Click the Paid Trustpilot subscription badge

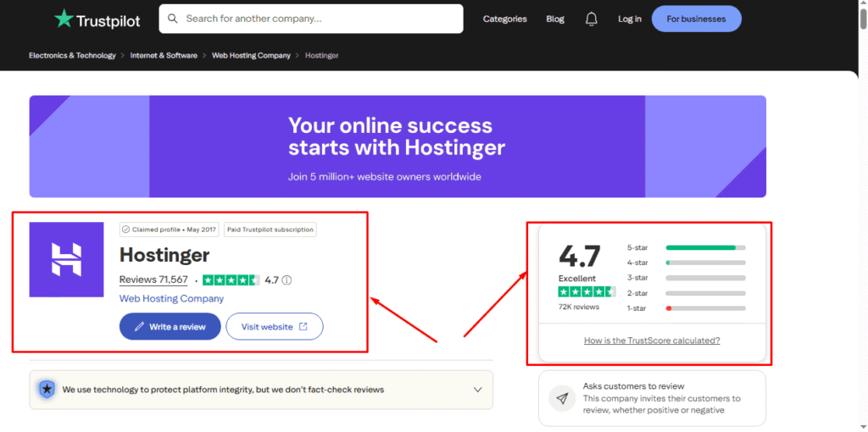click(270, 230)
